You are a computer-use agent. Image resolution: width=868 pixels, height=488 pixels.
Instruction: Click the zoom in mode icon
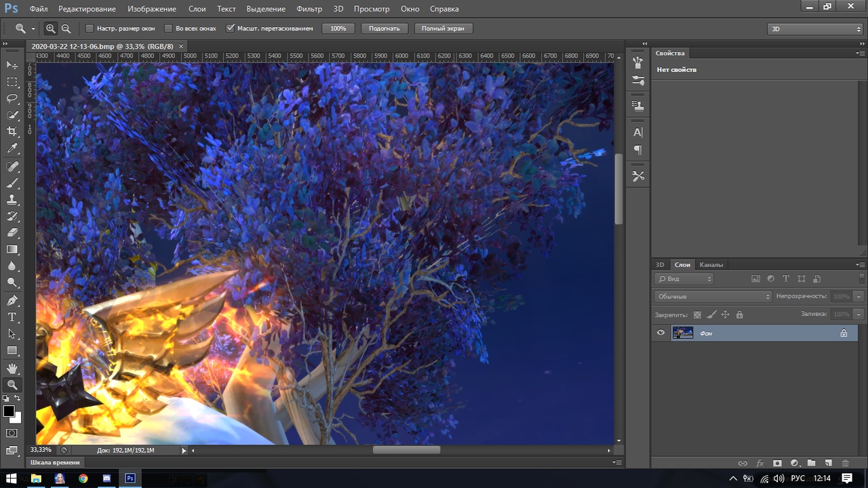tap(50, 28)
